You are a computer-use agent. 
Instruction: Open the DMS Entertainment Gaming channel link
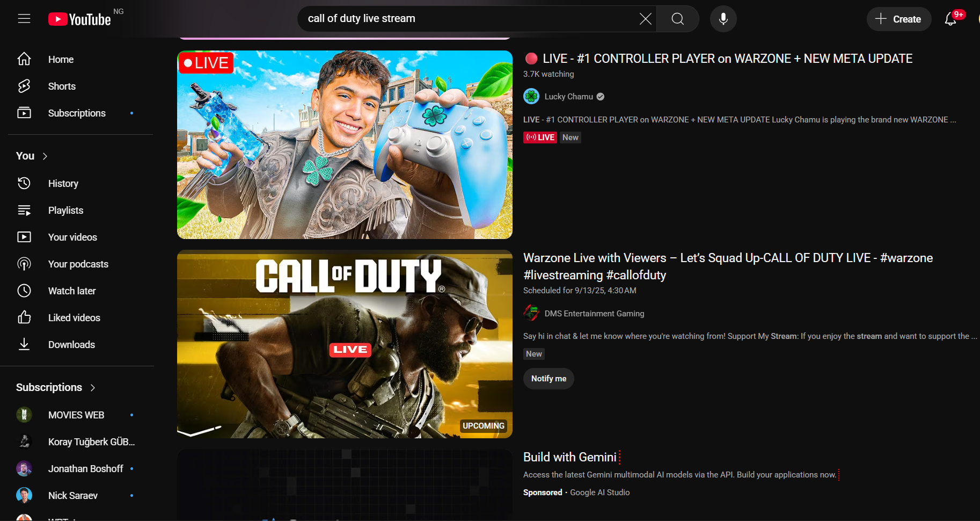tap(594, 314)
